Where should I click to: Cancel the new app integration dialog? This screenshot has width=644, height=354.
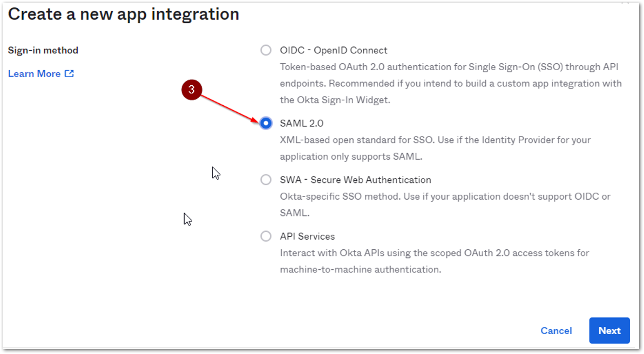click(x=556, y=331)
